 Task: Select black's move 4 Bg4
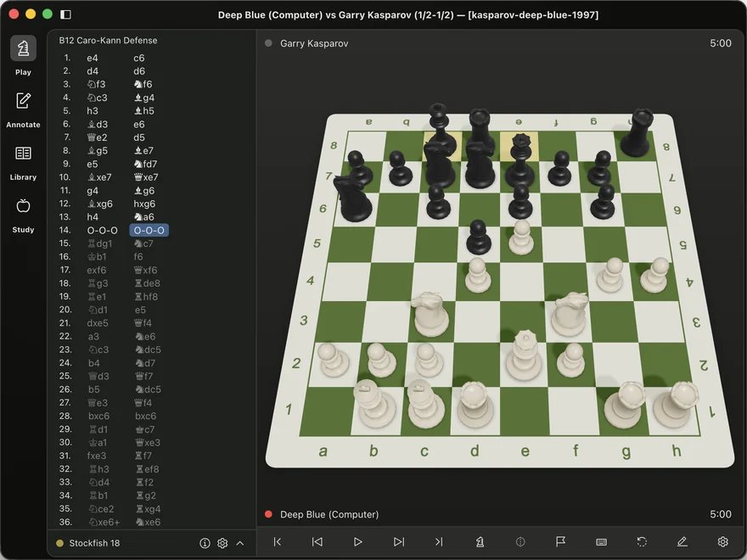tap(143, 98)
